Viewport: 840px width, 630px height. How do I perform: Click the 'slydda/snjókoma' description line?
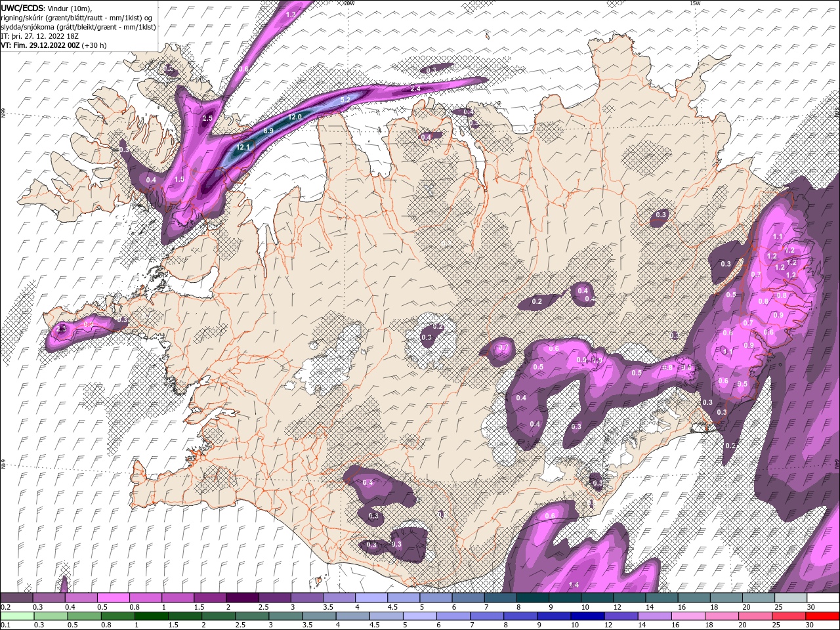click(77, 27)
